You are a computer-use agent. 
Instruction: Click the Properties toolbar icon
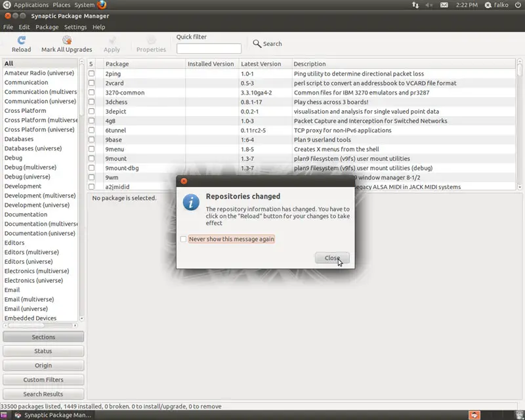click(152, 40)
